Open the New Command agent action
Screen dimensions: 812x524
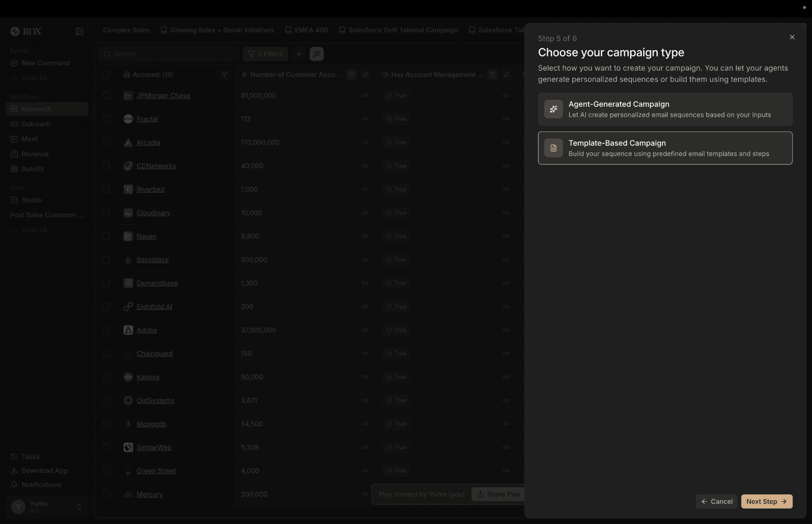coord(45,62)
